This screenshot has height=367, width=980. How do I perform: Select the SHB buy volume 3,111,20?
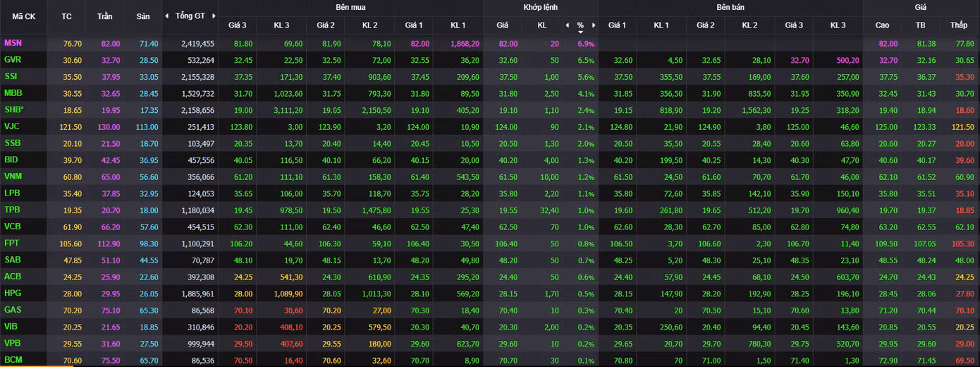[288, 110]
